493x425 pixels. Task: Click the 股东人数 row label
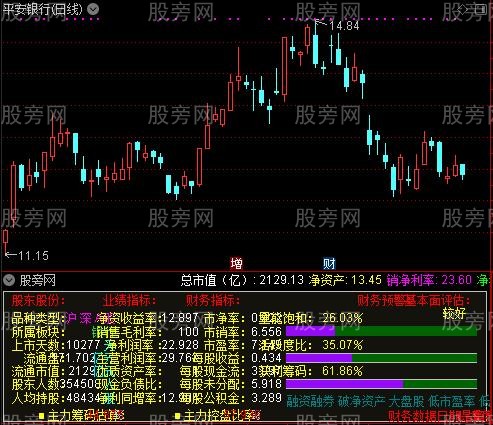pos(35,384)
